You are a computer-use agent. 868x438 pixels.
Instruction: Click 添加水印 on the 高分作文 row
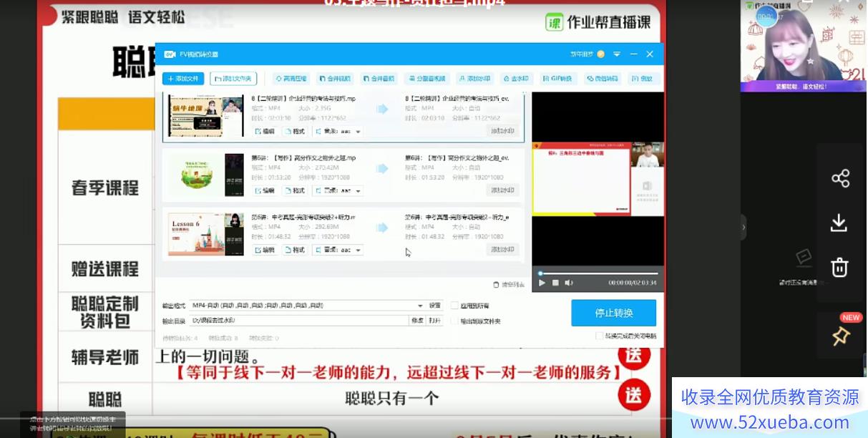tap(502, 190)
